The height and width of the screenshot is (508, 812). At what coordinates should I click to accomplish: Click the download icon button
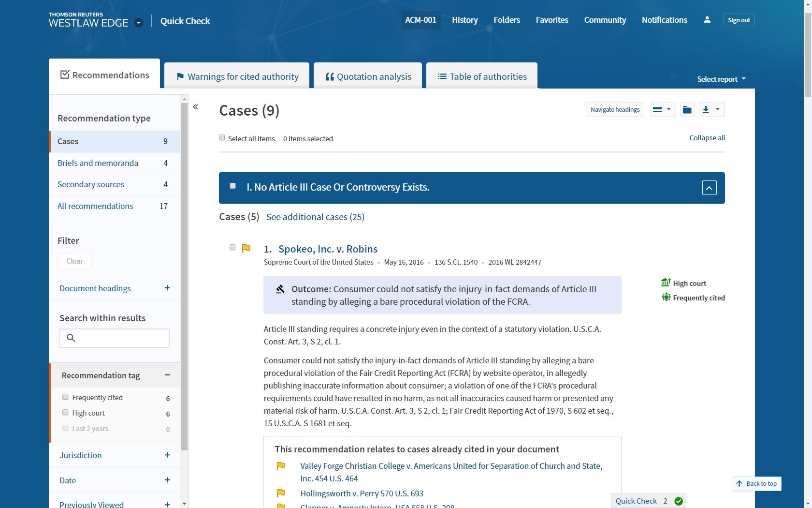(x=706, y=110)
